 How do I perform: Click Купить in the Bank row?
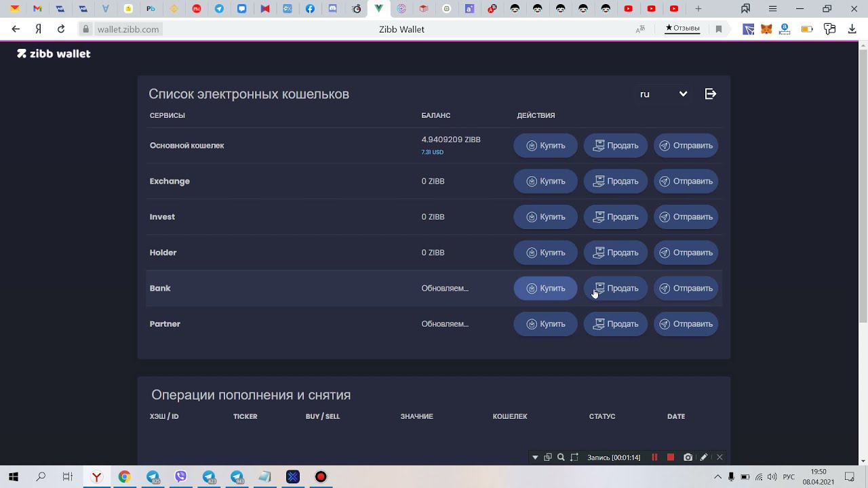[x=545, y=288]
